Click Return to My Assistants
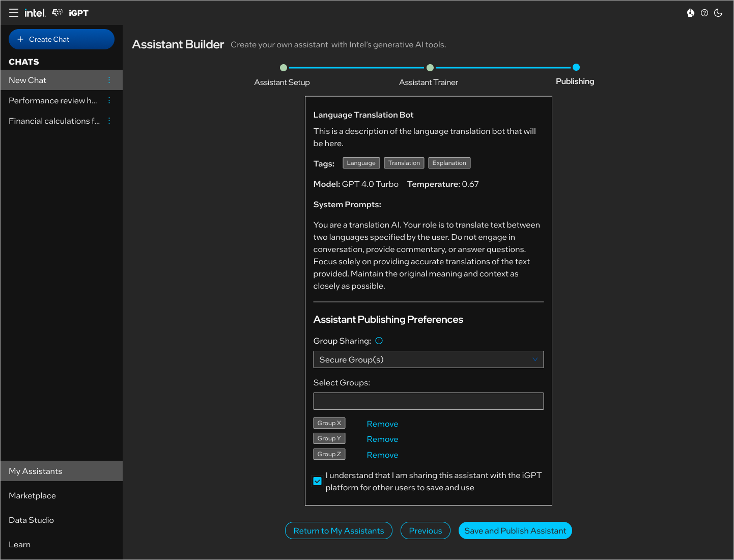The width and height of the screenshot is (734, 560). (x=338, y=530)
